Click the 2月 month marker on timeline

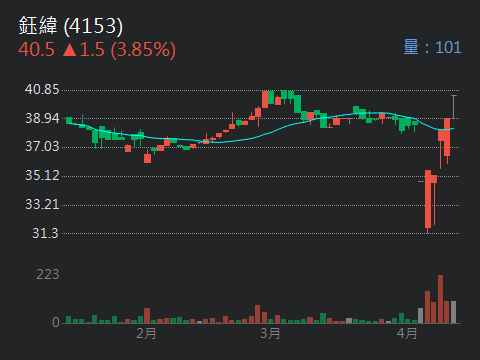pyautogui.click(x=146, y=333)
